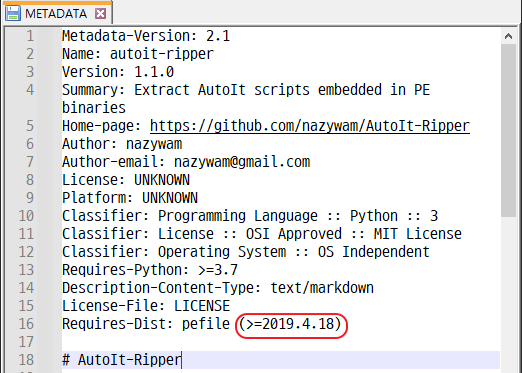Click the save disk icon on METADATA tab
This screenshot has width=522, height=373.
tap(13, 13)
